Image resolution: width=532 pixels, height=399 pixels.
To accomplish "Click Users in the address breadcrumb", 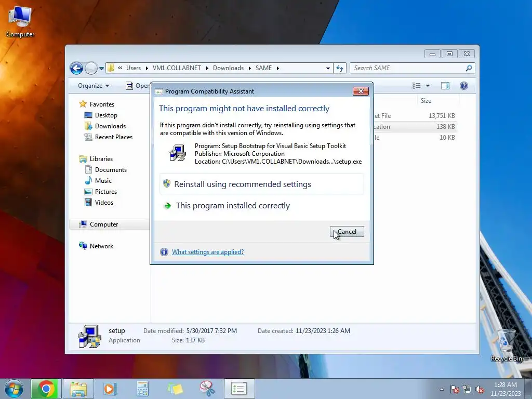I will [x=134, y=68].
